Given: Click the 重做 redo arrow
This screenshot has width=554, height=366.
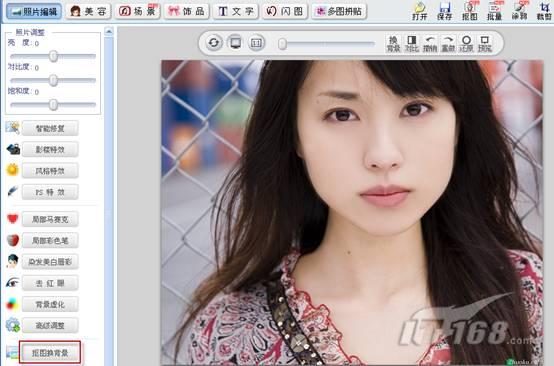Looking at the screenshot, I should (448, 44).
